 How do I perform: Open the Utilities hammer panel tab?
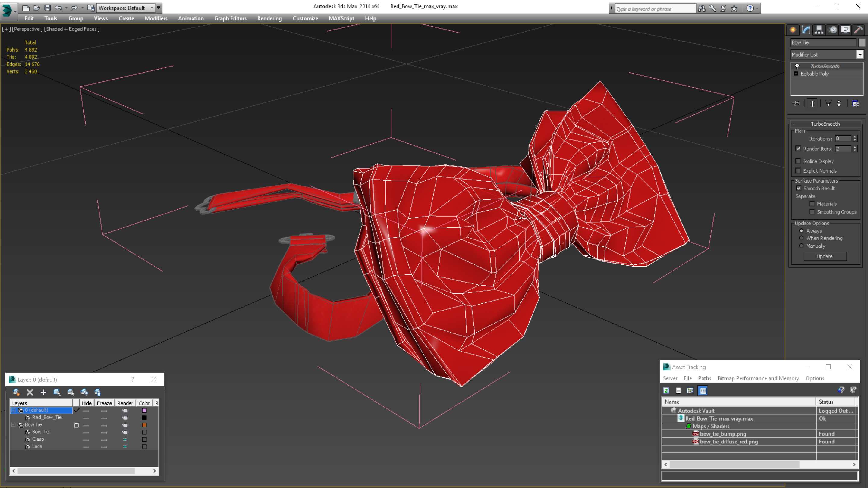tap(859, 30)
